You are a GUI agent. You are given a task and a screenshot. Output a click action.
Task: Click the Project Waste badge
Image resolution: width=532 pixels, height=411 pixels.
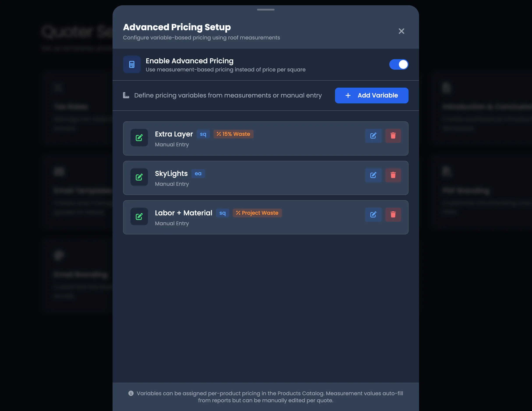257,213
